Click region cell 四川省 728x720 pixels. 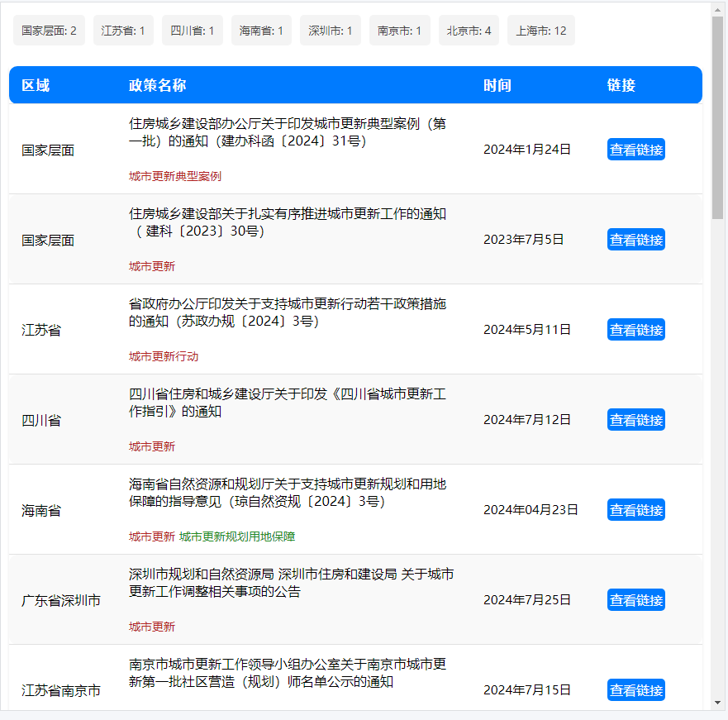(41, 421)
